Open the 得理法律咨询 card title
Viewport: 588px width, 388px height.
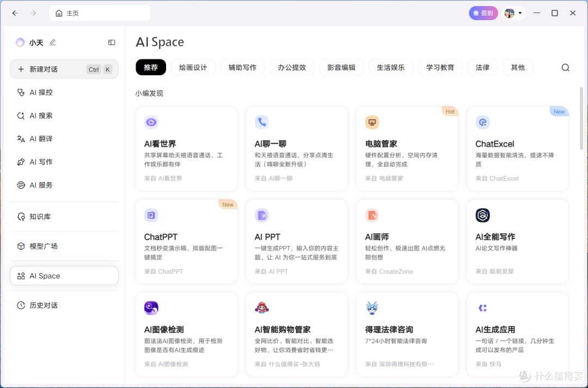pos(389,330)
